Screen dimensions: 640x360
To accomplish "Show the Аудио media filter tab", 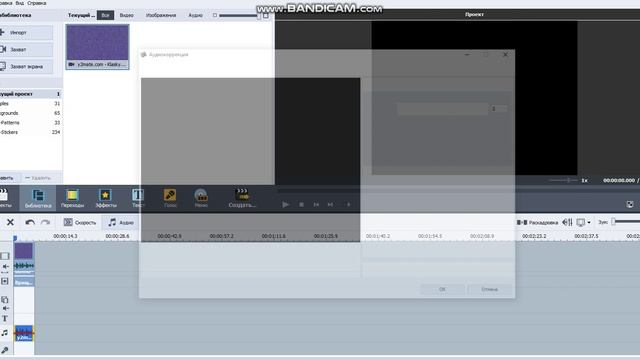I will (x=196, y=15).
